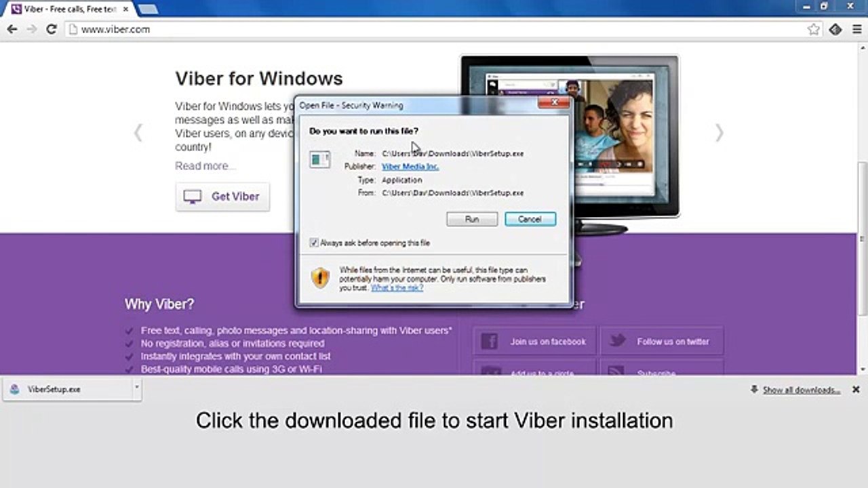Close the downloads bar
868x488 pixels.
click(x=856, y=390)
